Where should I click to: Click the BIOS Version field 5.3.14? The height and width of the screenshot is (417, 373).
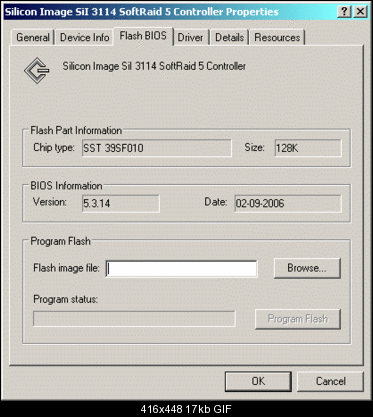(x=121, y=203)
